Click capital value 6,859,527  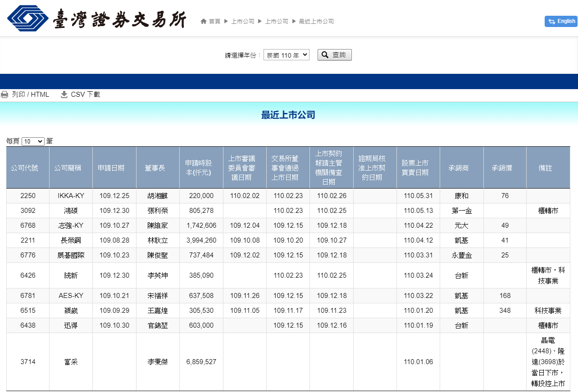201,362
